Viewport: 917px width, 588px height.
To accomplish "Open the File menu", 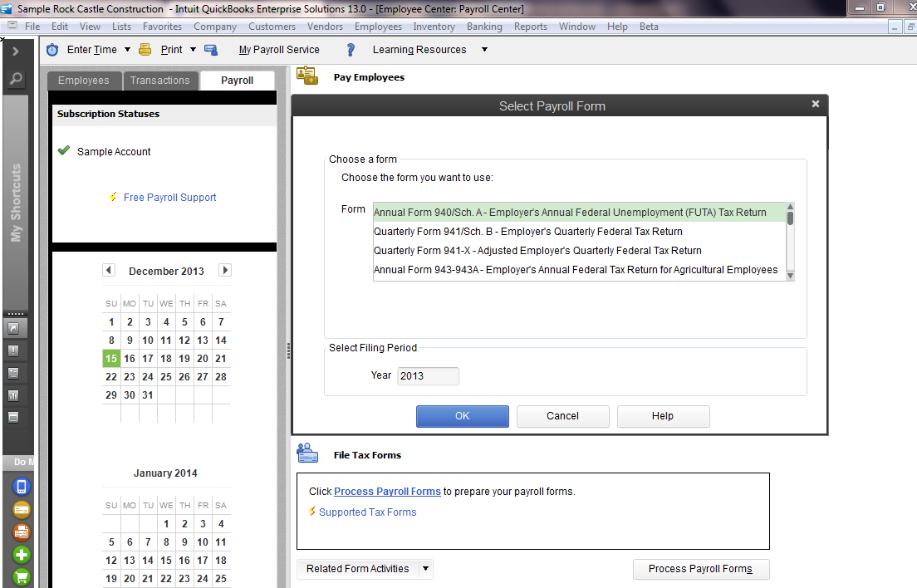I will point(32,27).
